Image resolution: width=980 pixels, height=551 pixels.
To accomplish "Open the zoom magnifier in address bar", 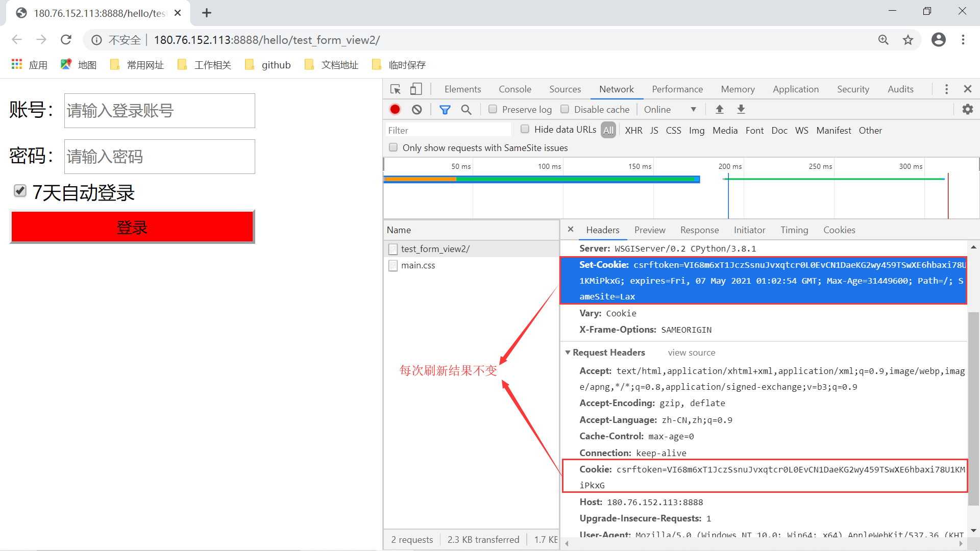I will click(x=884, y=40).
